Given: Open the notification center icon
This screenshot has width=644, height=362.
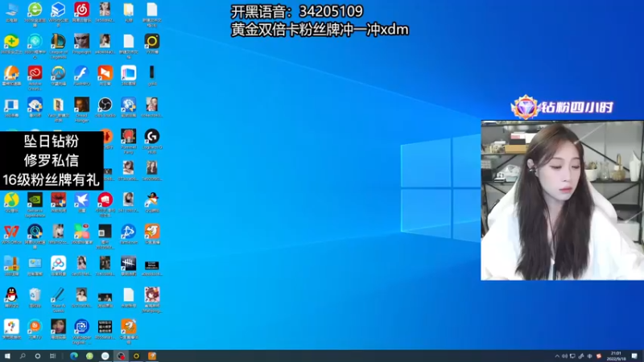Looking at the screenshot, I should pos(634,356).
